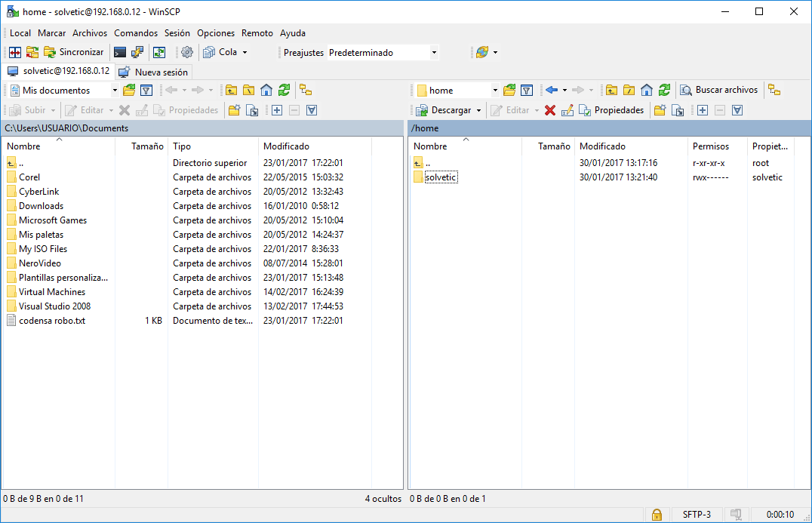
Task: Open the Remoto menu
Action: pos(257,33)
